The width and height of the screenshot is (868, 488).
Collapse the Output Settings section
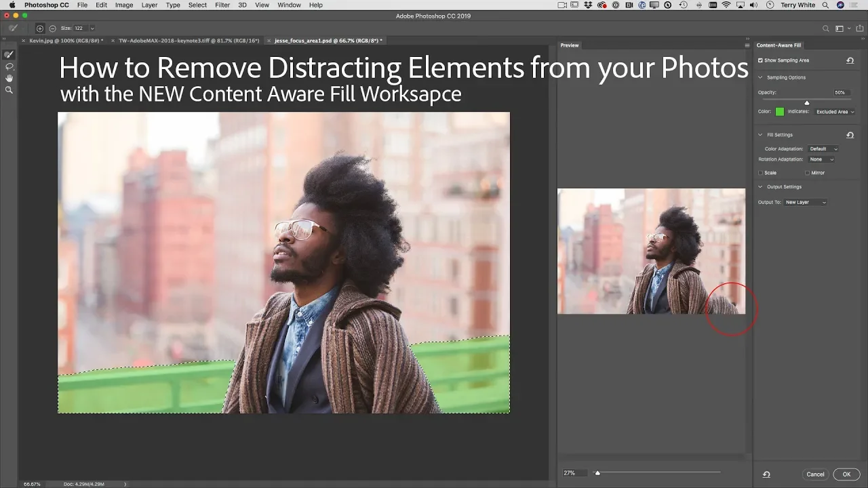point(761,187)
